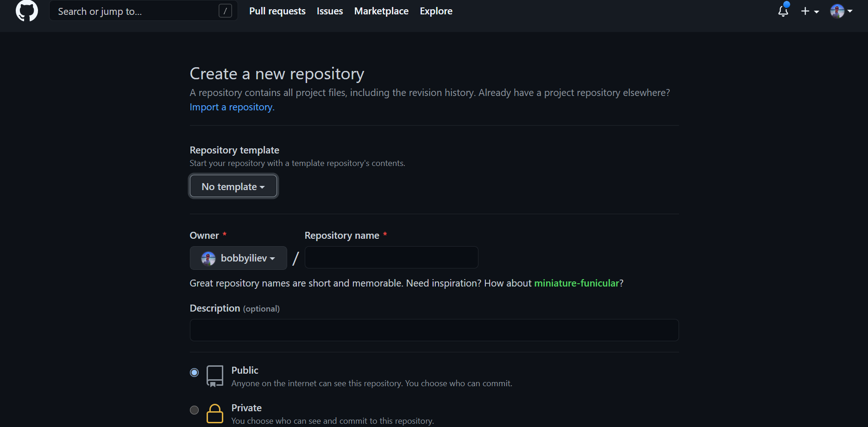Screen dimensions: 868x427
Task: Open the plus create-new menu
Action: point(810,11)
